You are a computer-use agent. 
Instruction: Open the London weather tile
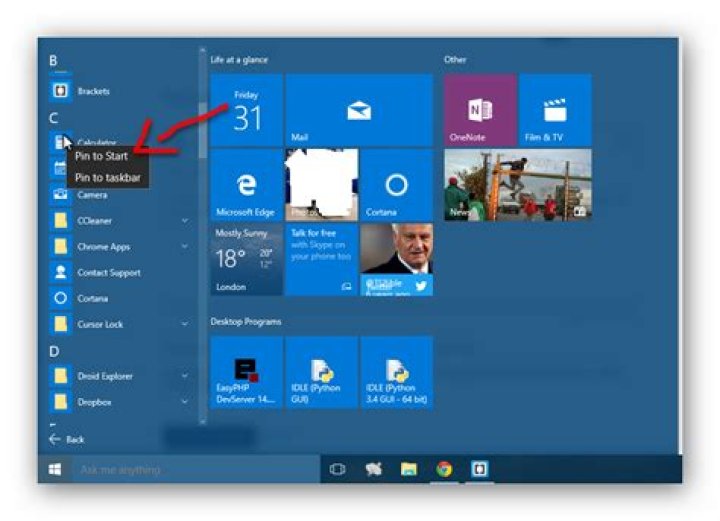[x=247, y=260]
